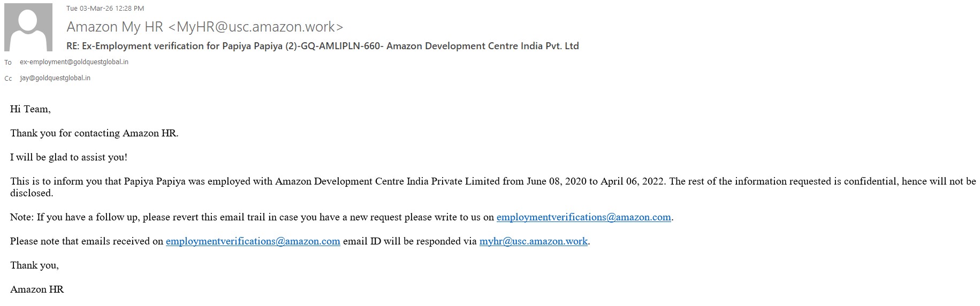The image size is (980, 306).
Task: Click the To field label
Action: [8, 63]
